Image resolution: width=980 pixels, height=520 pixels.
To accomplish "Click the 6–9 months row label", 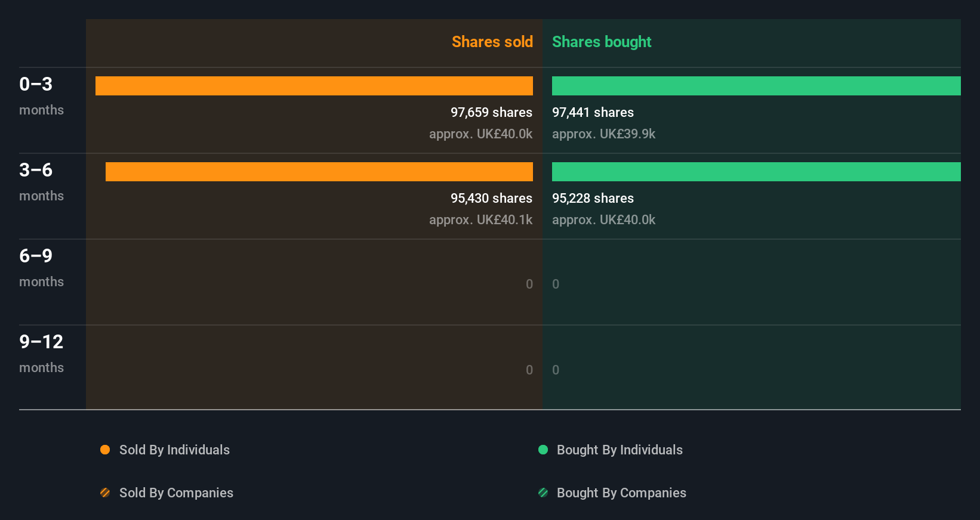I will 41,267.
